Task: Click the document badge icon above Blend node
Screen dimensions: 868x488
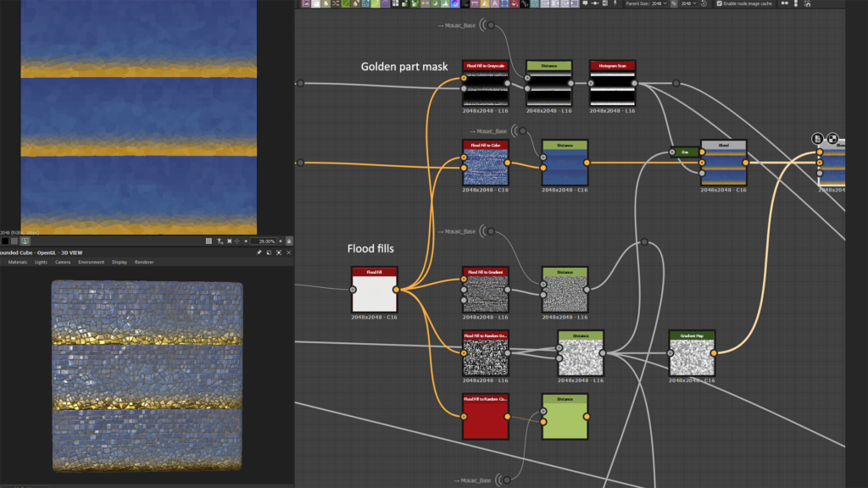Action: (x=818, y=138)
